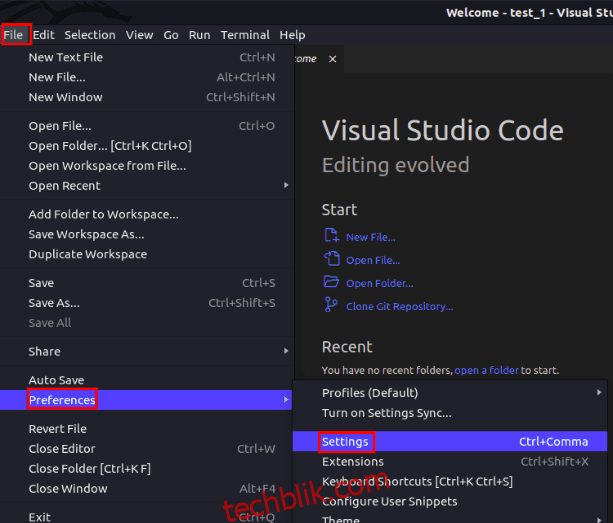The height and width of the screenshot is (523, 613).
Task: Select the New File... menu entry
Action: pos(146,77)
